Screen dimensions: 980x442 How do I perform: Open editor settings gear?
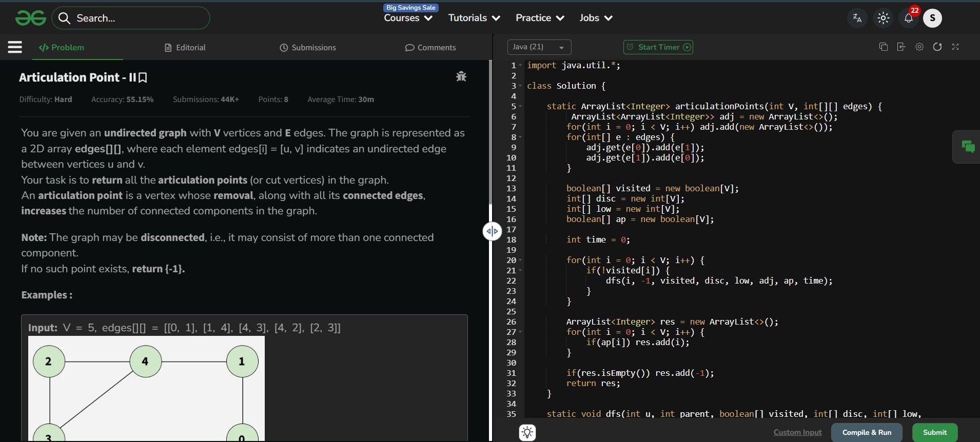[x=919, y=47]
